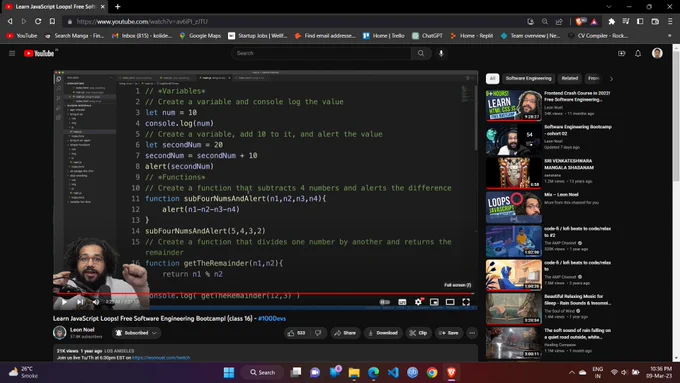
Task: Open the Search Manga bookmark
Action: pos(75,36)
